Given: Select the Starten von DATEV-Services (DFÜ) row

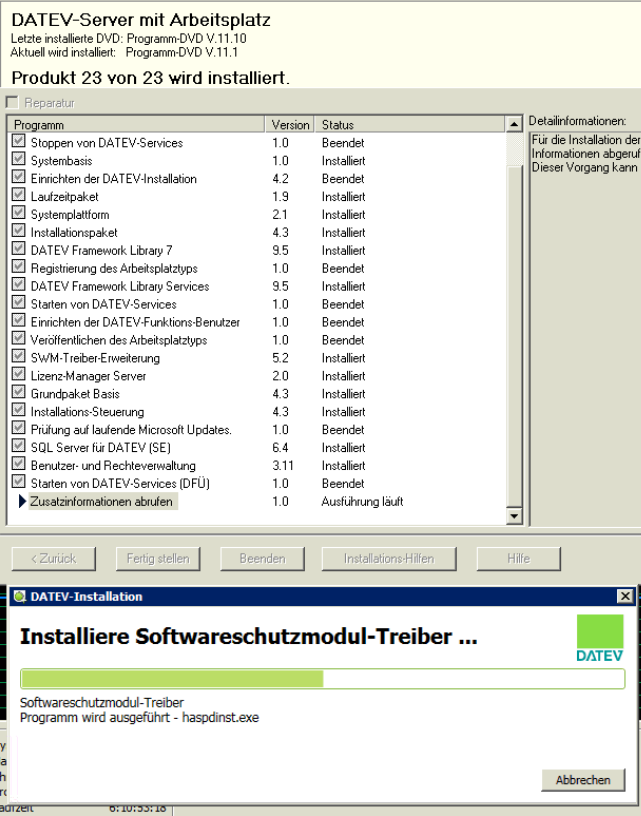Looking at the screenshot, I should (x=257, y=483).
